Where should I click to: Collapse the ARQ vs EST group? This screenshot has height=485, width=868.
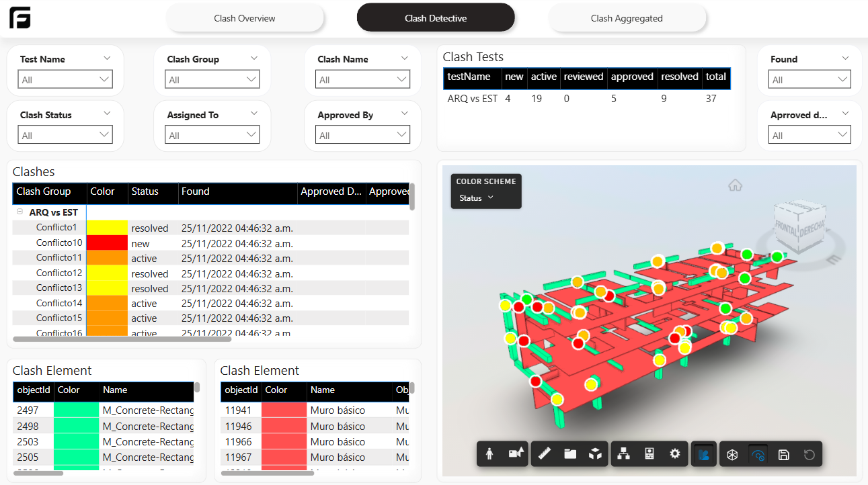20,212
